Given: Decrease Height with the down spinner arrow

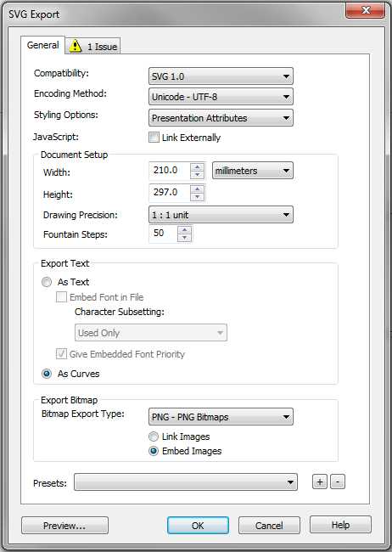Looking at the screenshot, I should pyautogui.click(x=197, y=197).
